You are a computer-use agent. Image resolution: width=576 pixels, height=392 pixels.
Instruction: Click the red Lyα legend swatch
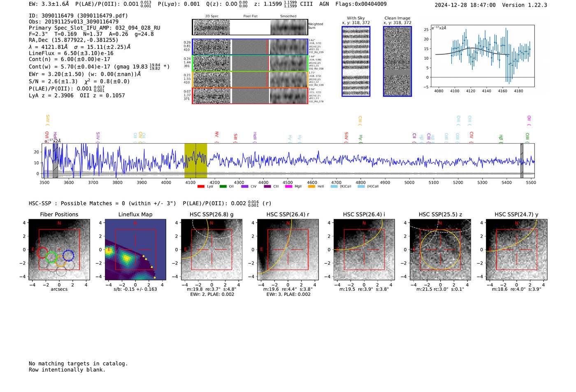[x=201, y=186]
